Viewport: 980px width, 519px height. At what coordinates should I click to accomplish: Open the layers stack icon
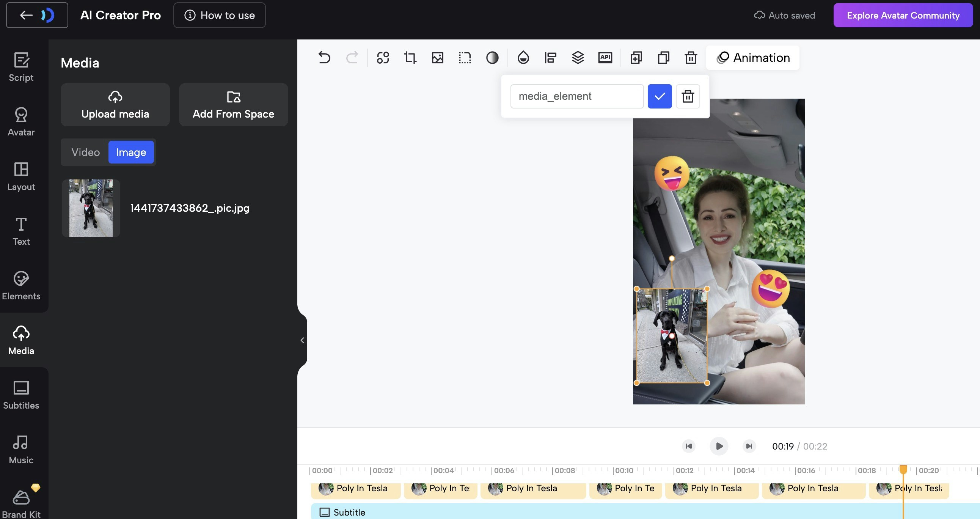pyautogui.click(x=578, y=58)
